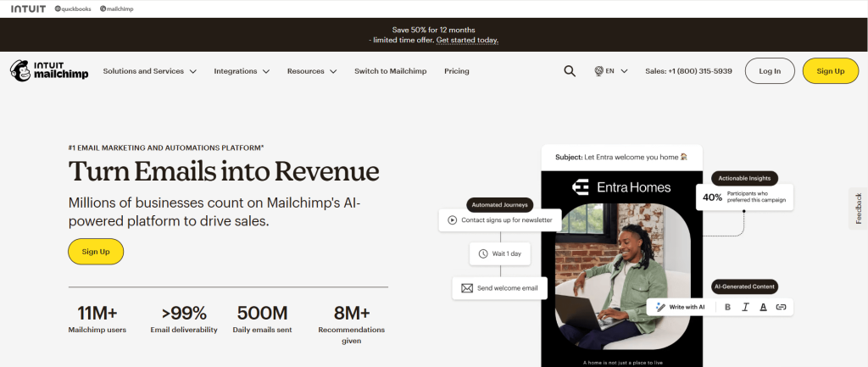The image size is (868, 367).
Task: Click the Save 50% for 12 months text
Action: (x=433, y=30)
